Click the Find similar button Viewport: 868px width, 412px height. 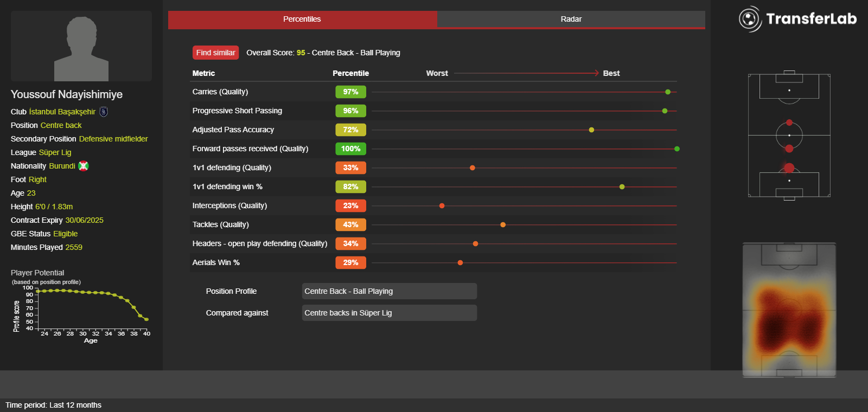click(215, 53)
